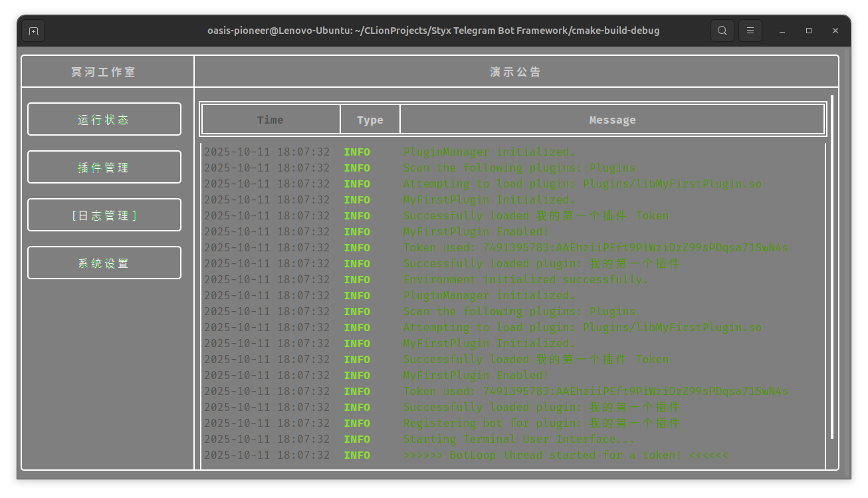
Task: Select the 'Environment initialized successfully.' log message
Action: tap(526, 279)
